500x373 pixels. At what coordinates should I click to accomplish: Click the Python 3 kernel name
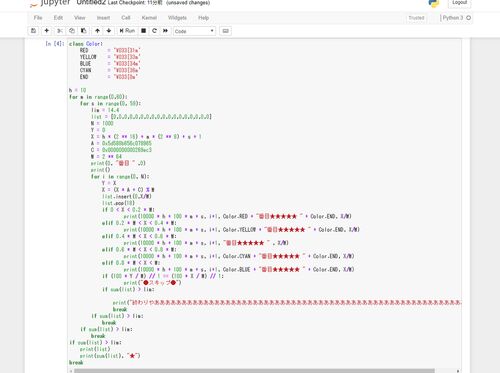coord(453,18)
